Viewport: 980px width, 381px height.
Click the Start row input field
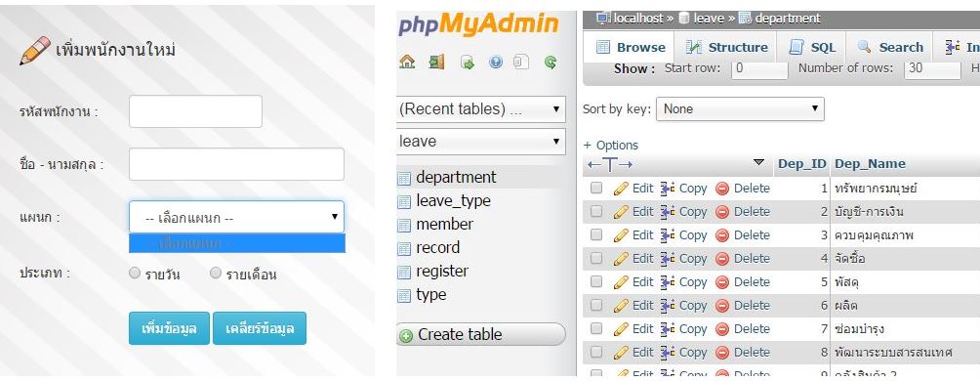pyautogui.click(x=759, y=68)
